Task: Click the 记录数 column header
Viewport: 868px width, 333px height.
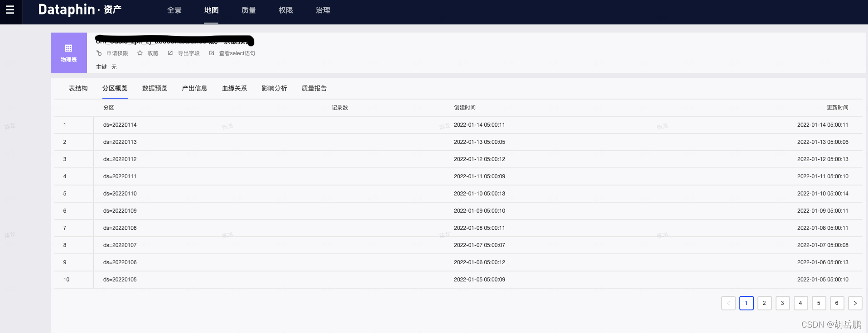Action: [340, 108]
